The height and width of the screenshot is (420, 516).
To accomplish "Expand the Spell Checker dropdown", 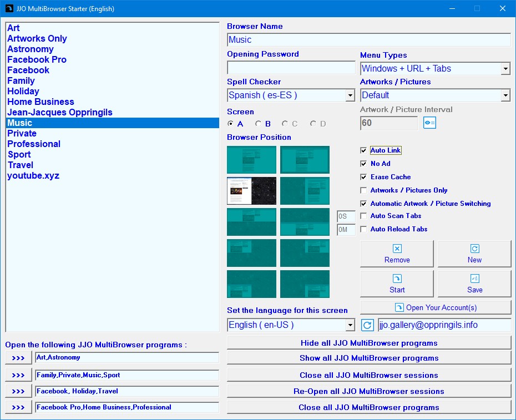I will tap(350, 95).
